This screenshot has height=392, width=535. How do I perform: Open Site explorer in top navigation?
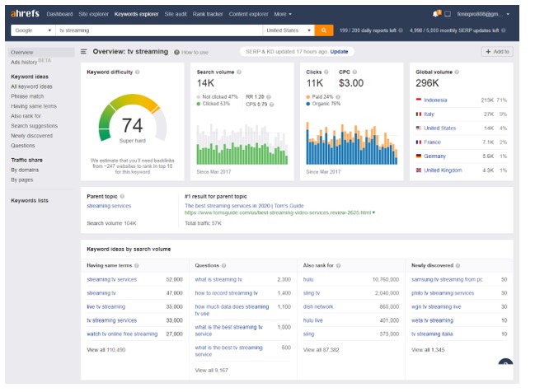(x=93, y=14)
